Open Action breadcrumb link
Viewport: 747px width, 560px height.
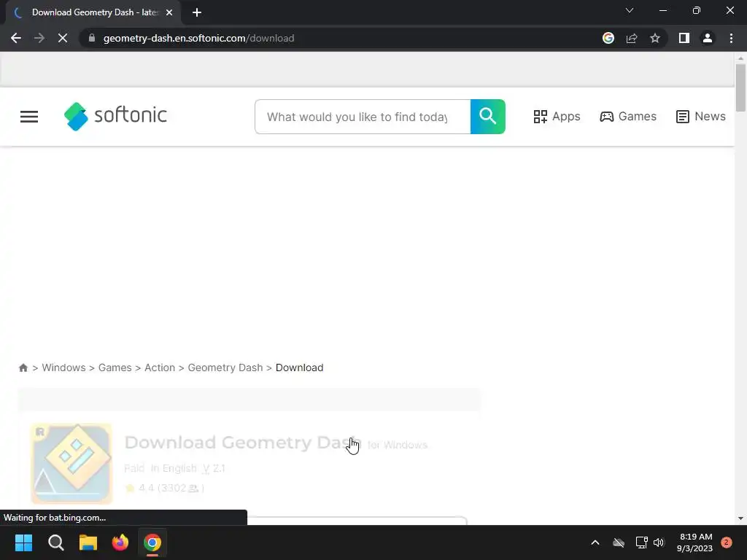[x=160, y=367]
